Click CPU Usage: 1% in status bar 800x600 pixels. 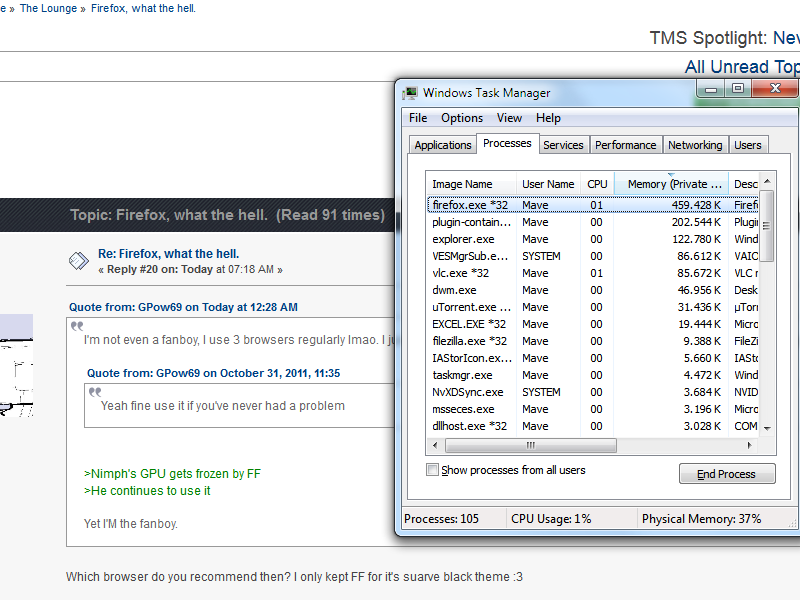tap(551, 519)
